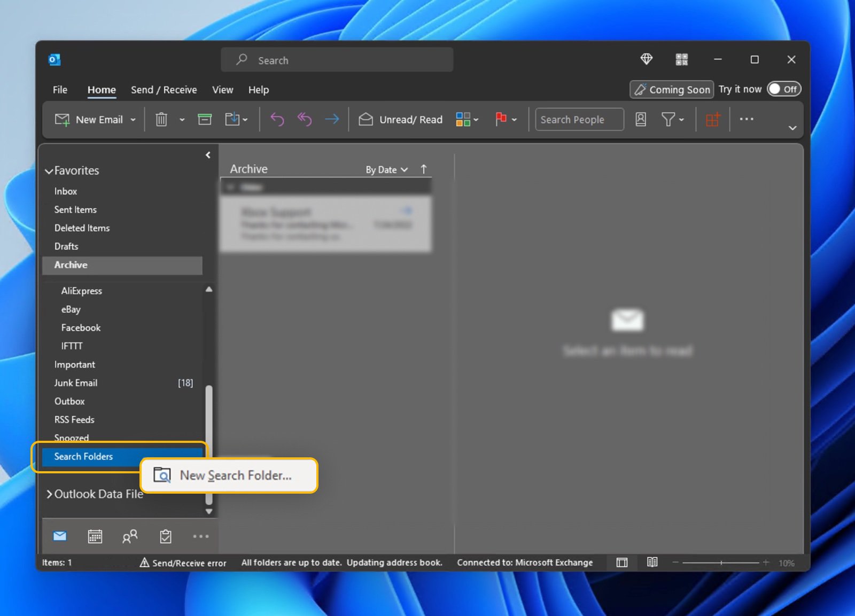
Task: Open the New Email dropdown arrow
Action: (133, 119)
